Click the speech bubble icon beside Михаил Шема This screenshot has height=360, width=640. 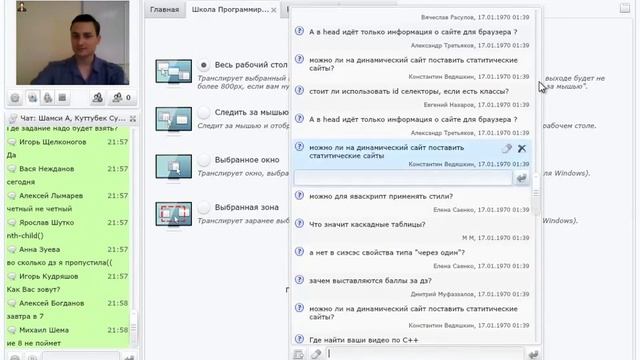pyautogui.click(x=12, y=330)
